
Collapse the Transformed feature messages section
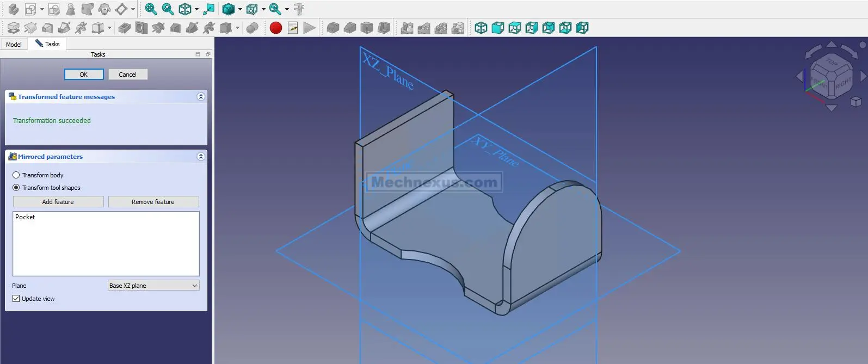[x=201, y=97]
